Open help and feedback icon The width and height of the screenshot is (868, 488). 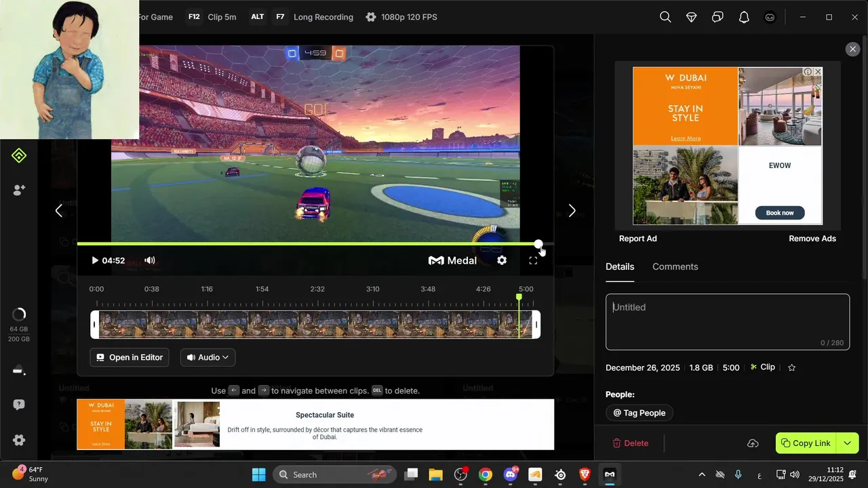(19, 405)
